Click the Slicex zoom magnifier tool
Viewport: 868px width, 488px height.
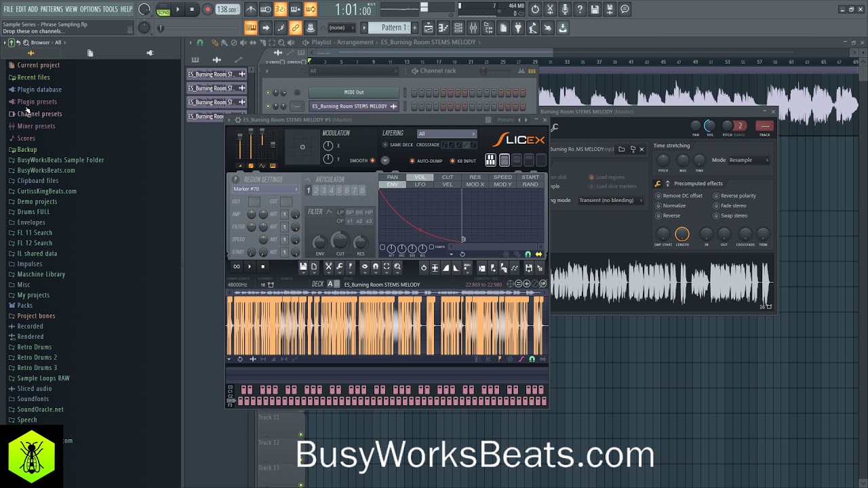[x=397, y=267]
